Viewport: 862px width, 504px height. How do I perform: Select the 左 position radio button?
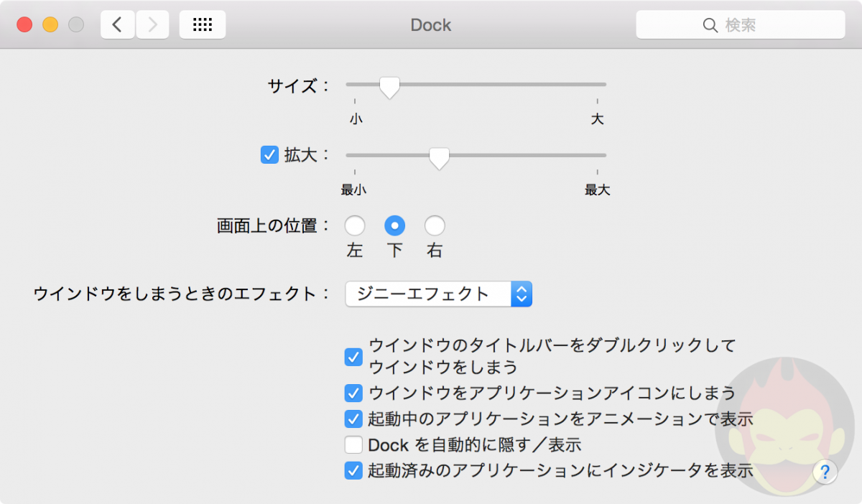pos(354,225)
